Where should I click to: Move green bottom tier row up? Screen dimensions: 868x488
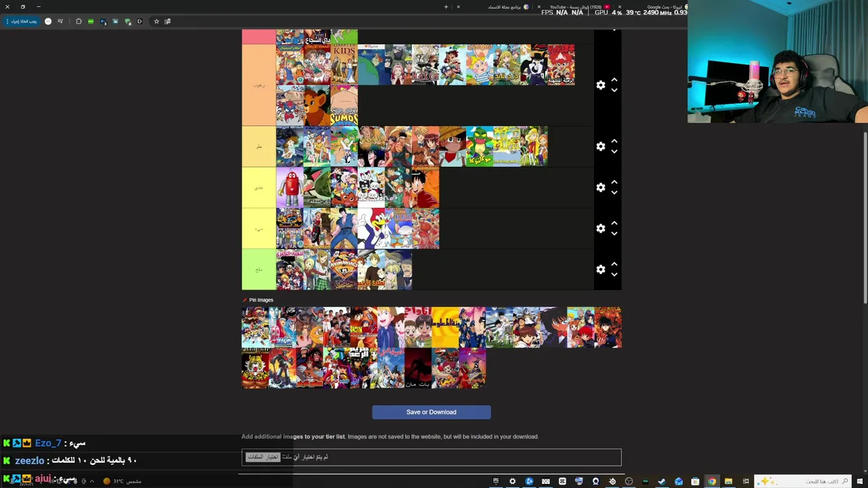(x=614, y=264)
